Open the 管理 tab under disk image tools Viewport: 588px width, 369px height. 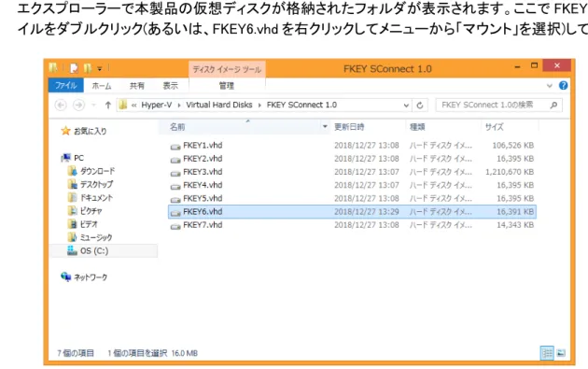227,86
